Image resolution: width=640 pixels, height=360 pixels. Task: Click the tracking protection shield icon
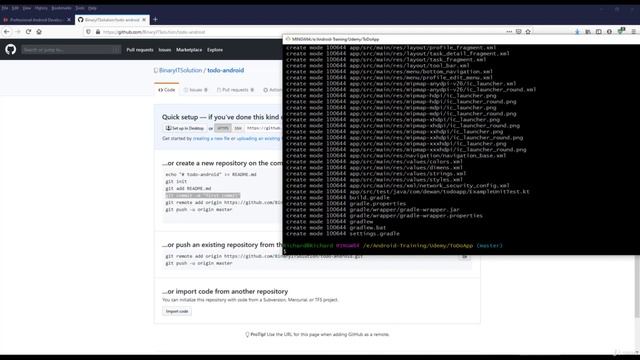click(x=89, y=32)
